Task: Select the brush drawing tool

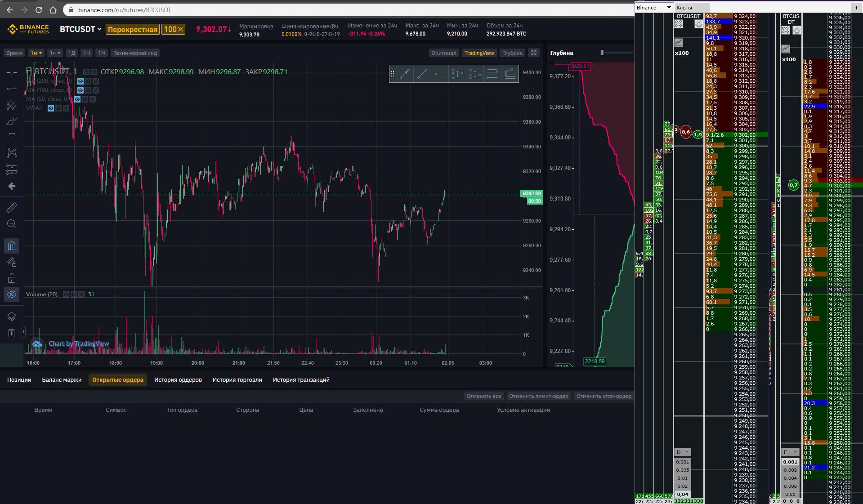Action: 12,121
